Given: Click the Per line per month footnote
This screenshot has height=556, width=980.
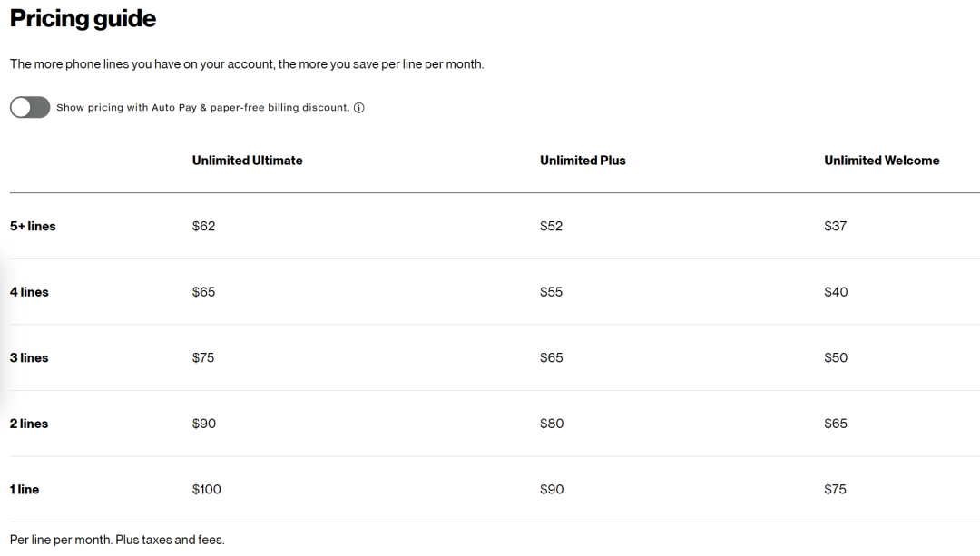Looking at the screenshot, I should click(x=117, y=540).
